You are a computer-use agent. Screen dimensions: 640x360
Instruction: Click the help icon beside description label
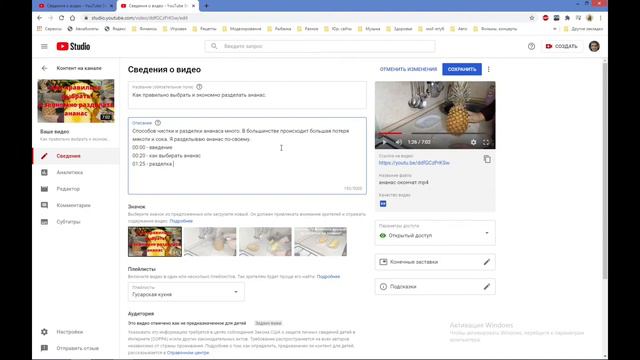click(x=158, y=123)
